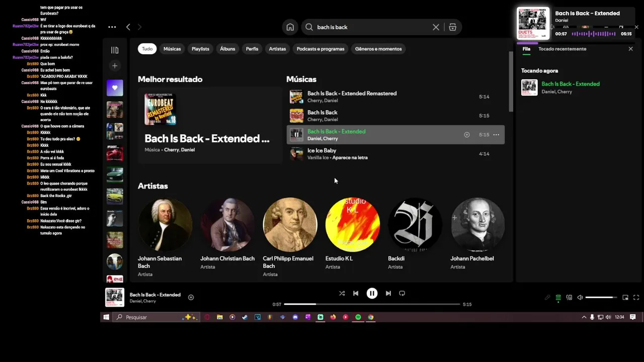Close the queue panel
644x362 pixels.
630,49
